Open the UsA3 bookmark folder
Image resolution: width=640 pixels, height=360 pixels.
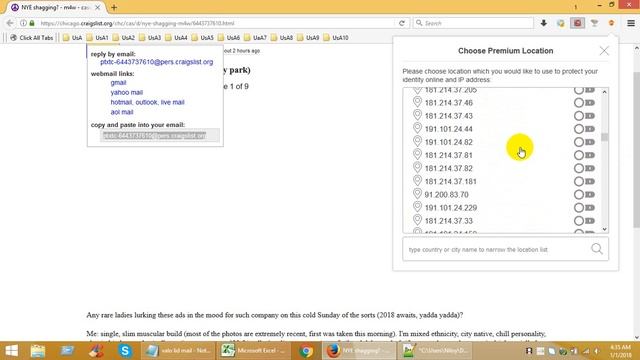click(150, 38)
